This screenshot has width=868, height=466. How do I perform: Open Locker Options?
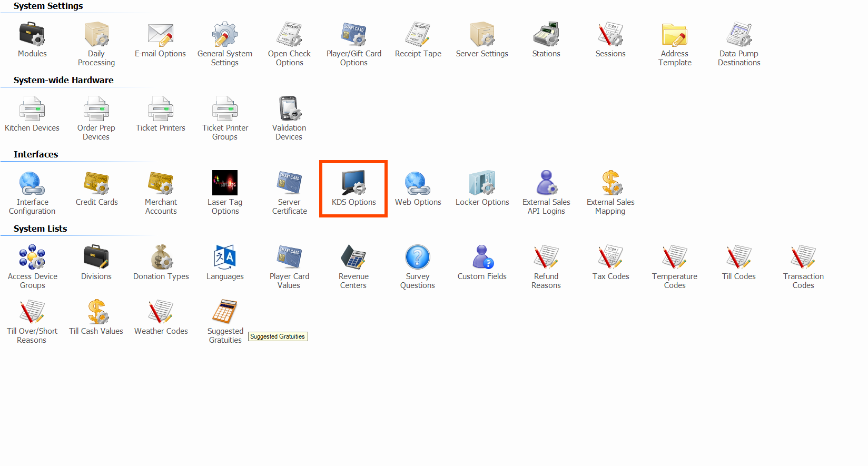pyautogui.click(x=482, y=183)
